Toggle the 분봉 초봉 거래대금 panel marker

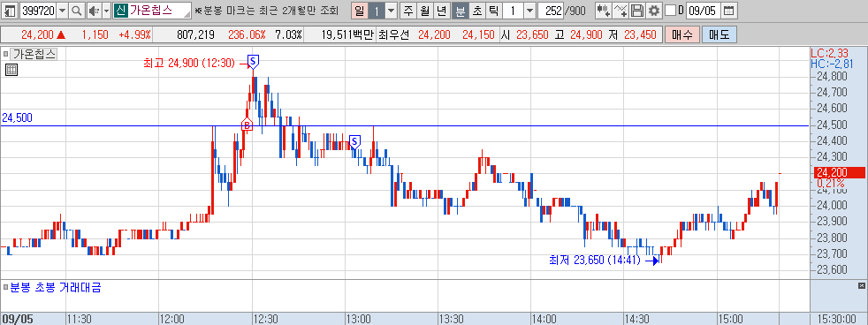coord(5,287)
